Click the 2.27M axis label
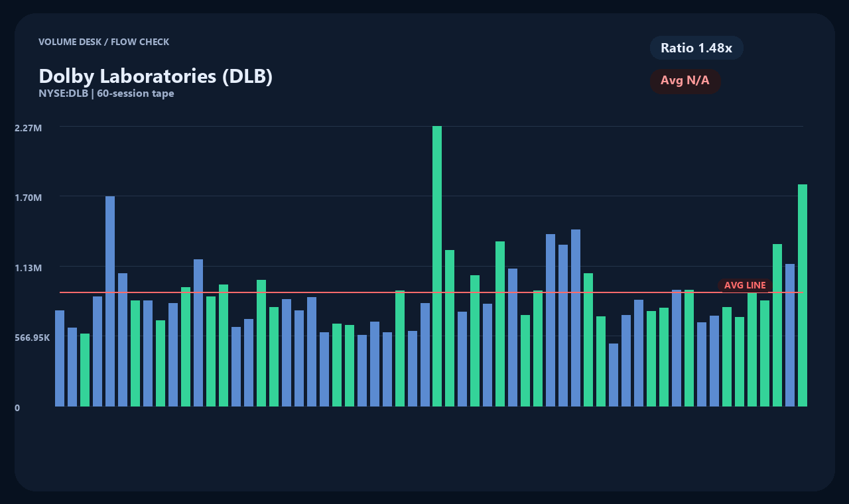 click(x=29, y=127)
